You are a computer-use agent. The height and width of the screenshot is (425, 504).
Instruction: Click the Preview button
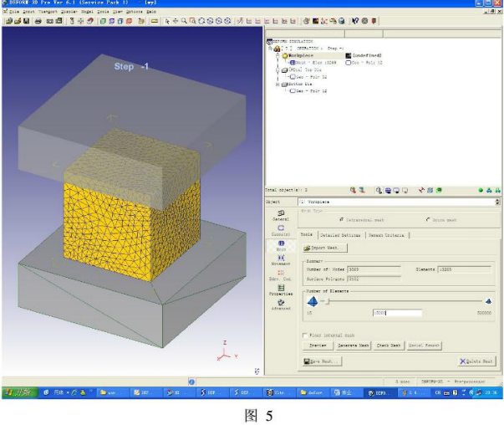[318, 346]
